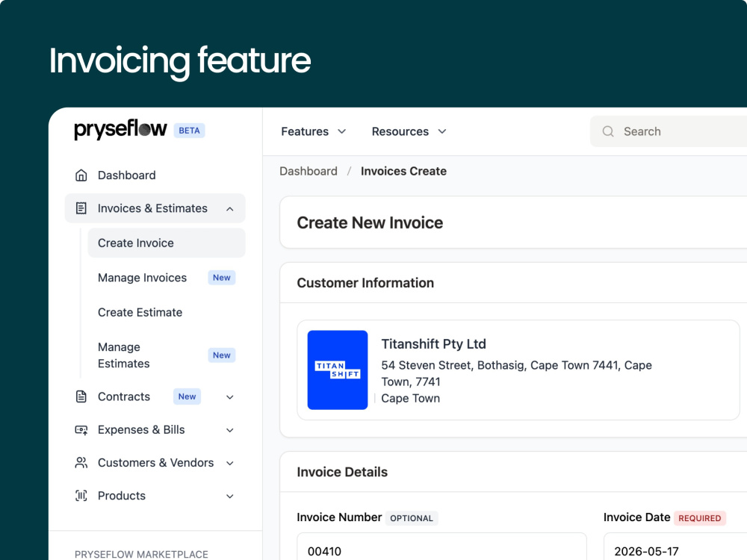Expand the Expenses & Bills chevron
The width and height of the screenshot is (747, 560).
click(x=229, y=430)
